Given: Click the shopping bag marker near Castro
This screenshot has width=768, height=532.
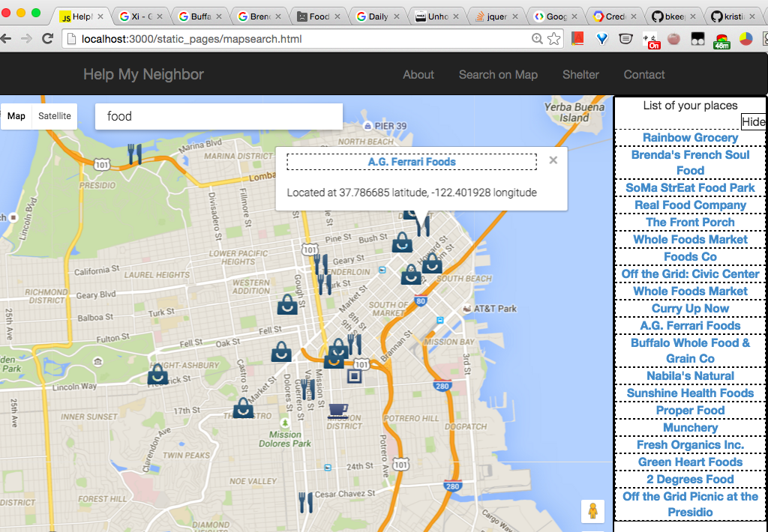Looking at the screenshot, I should 243,407.
